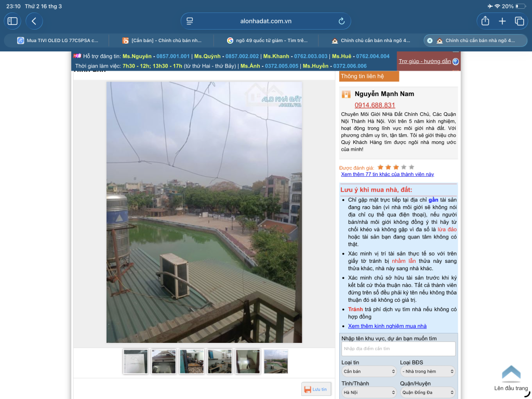Viewport: 532px width, 399px height.
Task: Open the Share sheet icon
Action: [x=485, y=21]
